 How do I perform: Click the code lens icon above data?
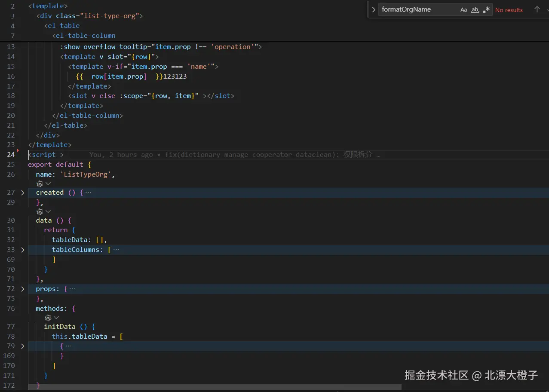[40, 211]
